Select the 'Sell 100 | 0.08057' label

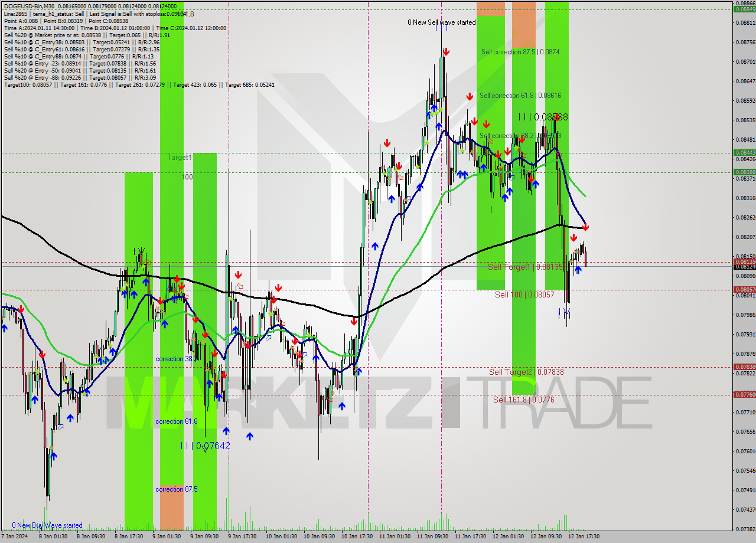tap(524, 294)
